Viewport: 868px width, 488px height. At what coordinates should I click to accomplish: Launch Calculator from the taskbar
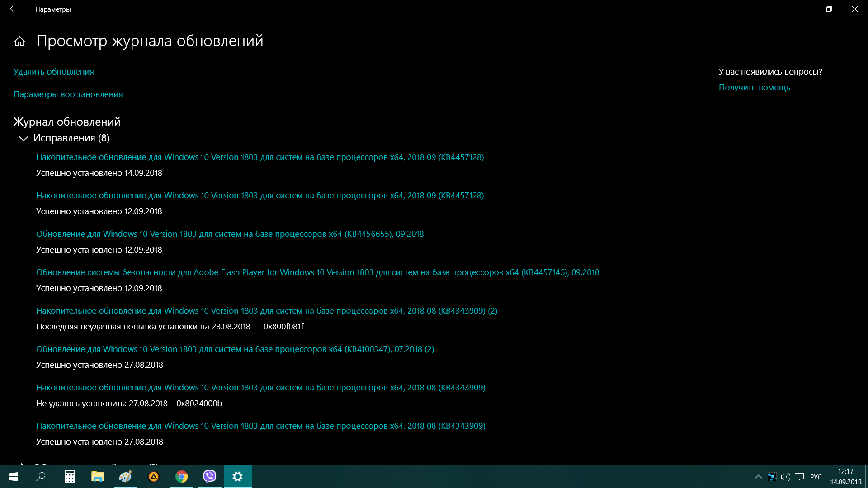pos(69,477)
